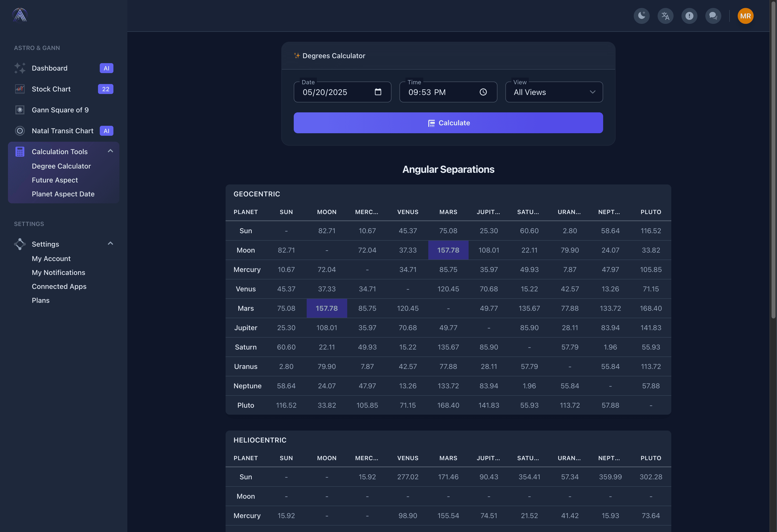The image size is (777, 532).
Task: Click Pluto row Jupiter value 141.83
Action: pyautogui.click(x=488, y=405)
